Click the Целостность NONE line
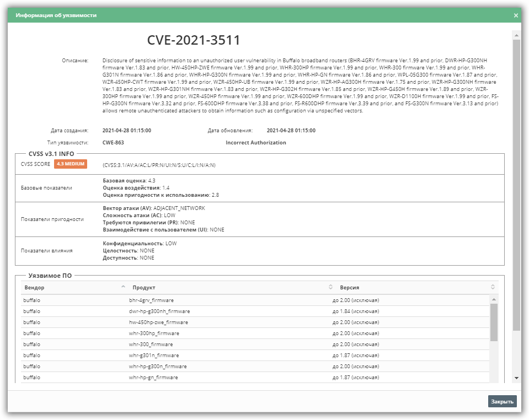This screenshot has height=420, width=529. click(x=129, y=251)
